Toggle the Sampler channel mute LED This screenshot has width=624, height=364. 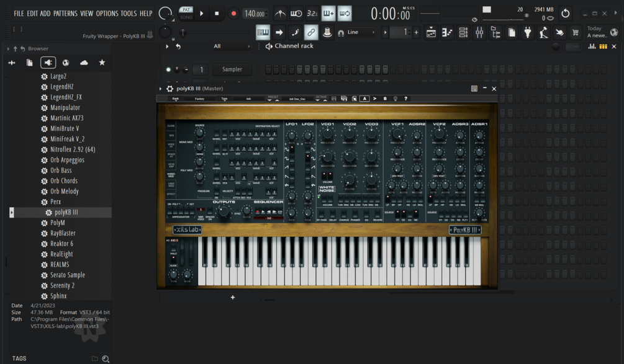point(168,69)
